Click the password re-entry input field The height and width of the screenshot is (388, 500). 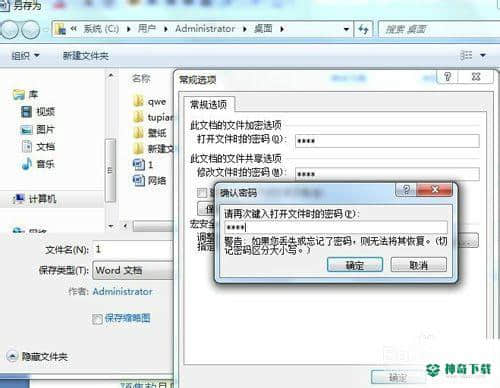336,228
